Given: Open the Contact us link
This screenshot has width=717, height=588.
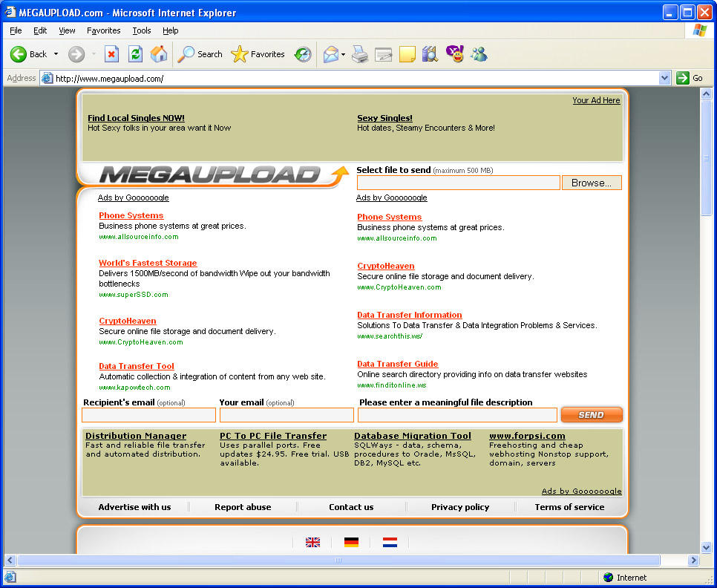Looking at the screenshot, I should pos(351,507).
